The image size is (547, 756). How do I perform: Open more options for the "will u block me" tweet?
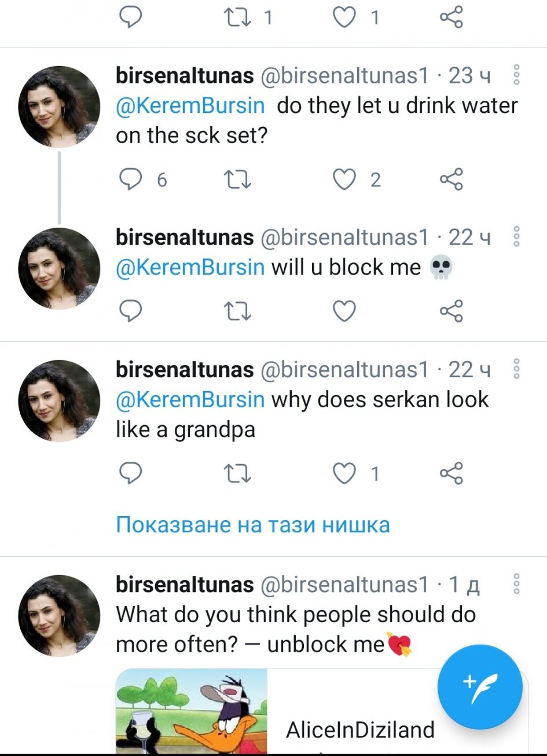point(516,238)
